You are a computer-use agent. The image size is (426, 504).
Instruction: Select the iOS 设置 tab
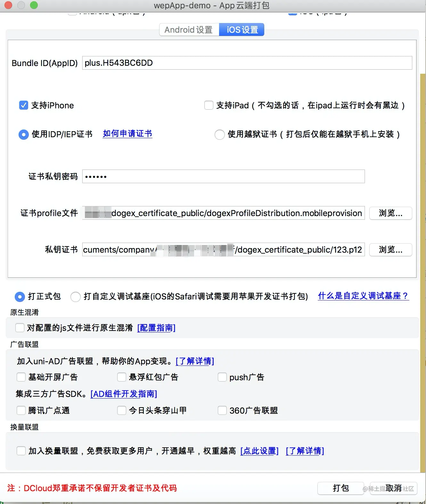[x=242, y=30]
